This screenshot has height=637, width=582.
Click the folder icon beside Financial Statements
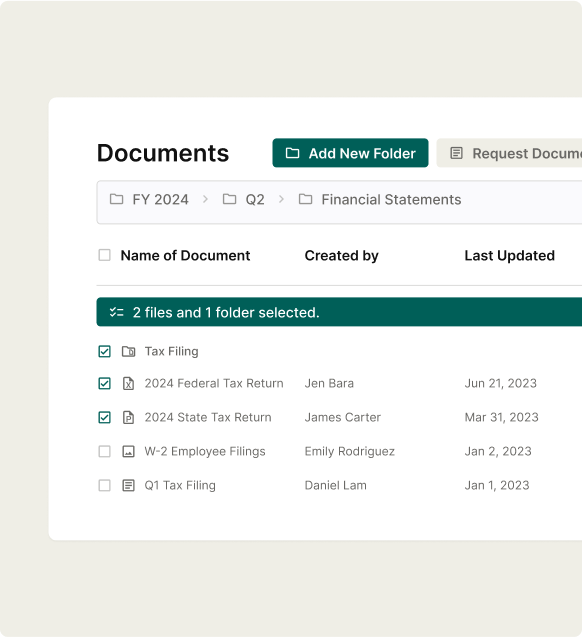tap(305, 199)
